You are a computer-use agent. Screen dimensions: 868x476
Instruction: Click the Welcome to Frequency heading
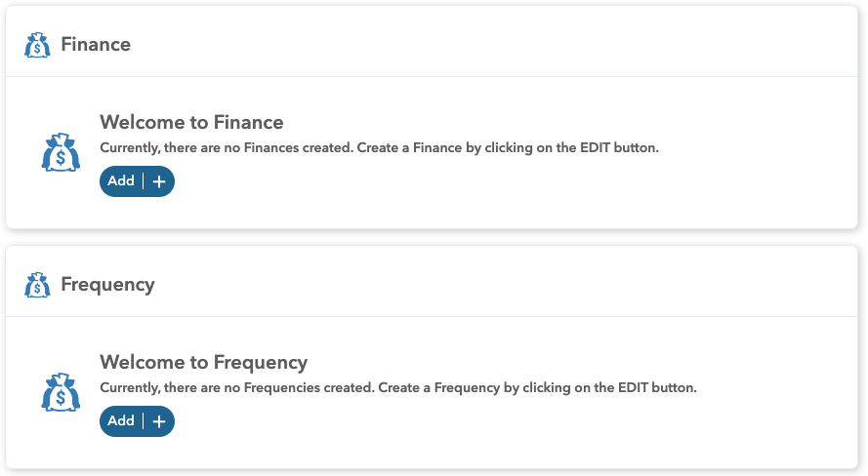203,363
